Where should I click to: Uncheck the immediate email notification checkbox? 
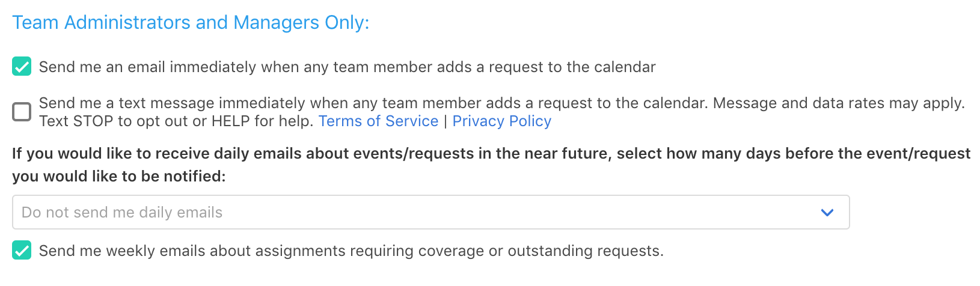pyautogui.click(x=22, y=67)
